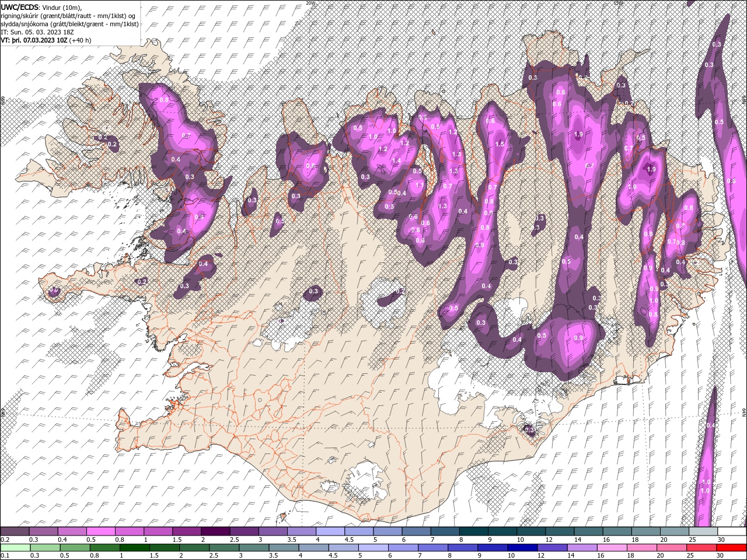Click the '18' label on the snow scale
747x560 pixels.
click(x=634, y=540)
